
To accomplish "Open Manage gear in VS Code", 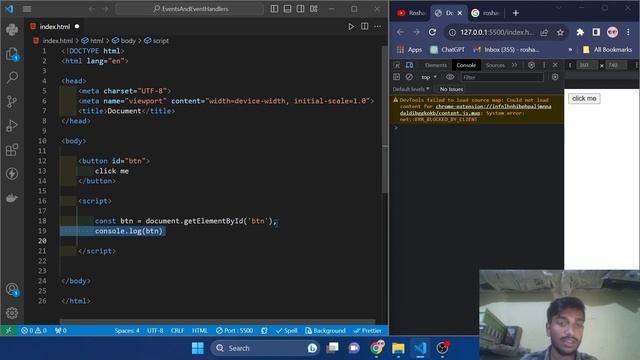I will (x=12, y=313).
